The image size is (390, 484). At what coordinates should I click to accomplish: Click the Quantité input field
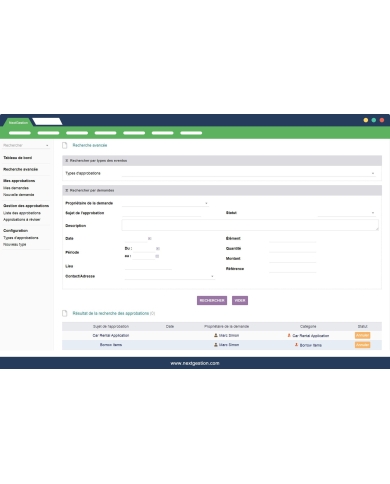click(x=293, y=249)
